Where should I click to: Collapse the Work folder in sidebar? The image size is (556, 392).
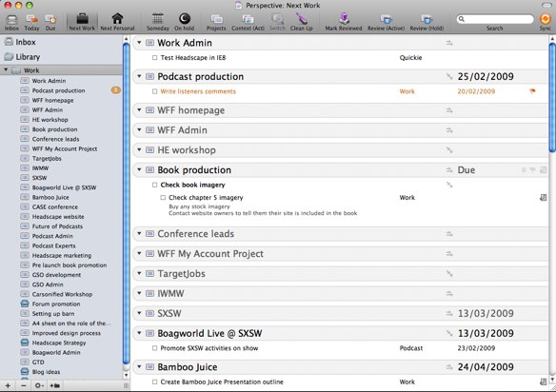click(6, 69)
